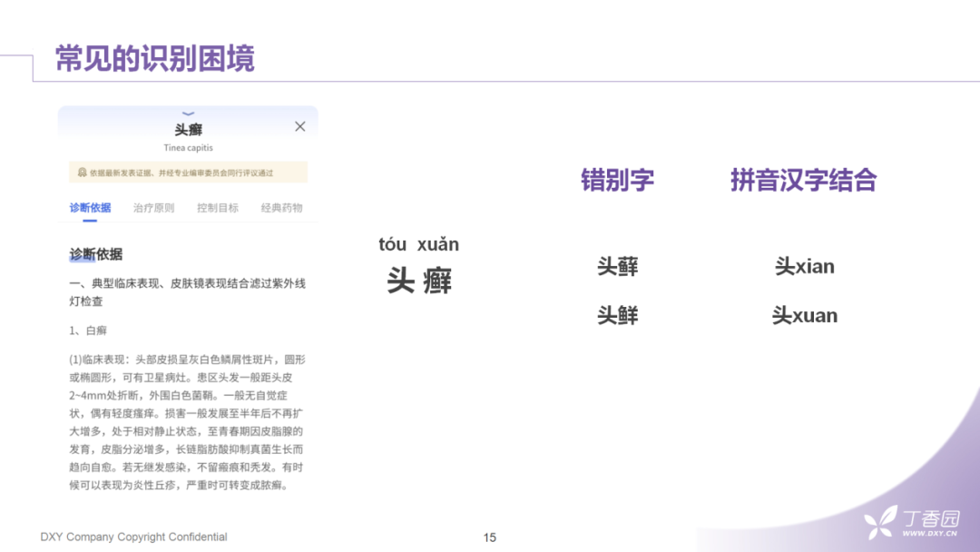Viewport: 980px width, 552px height.
Task: Click the 错别字 purple heading
Action: pos(617,180)
